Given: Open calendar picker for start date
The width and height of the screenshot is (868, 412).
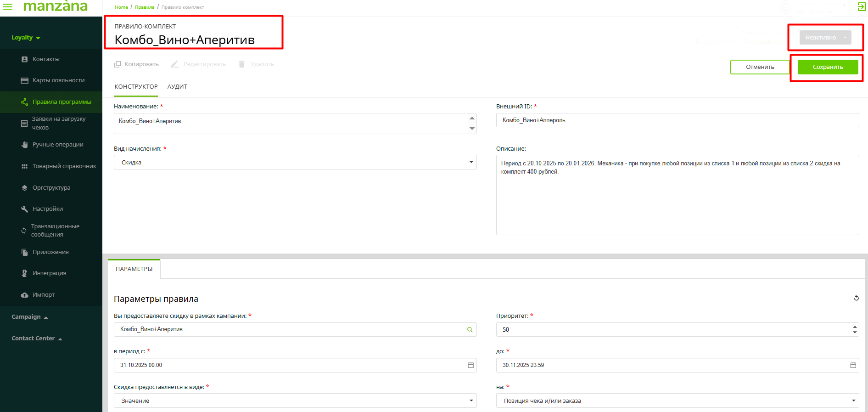Looking at the screenshot, I should [470, 365].
